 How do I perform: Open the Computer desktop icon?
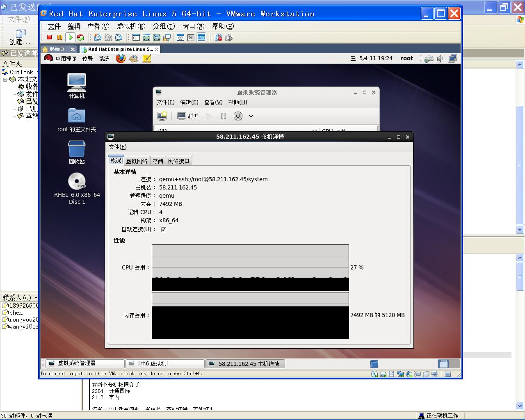(x=77, y=86)
